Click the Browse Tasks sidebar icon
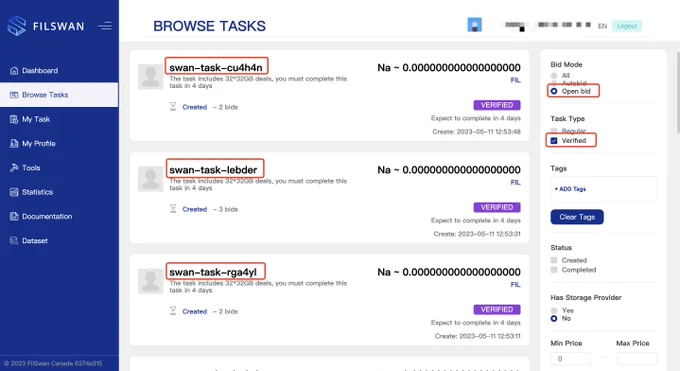 [14, 95]
